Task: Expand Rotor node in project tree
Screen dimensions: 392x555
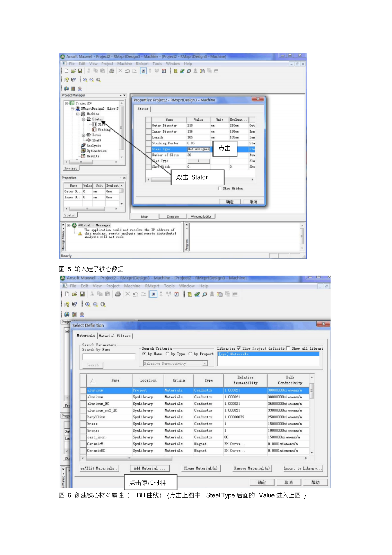Action: (x=83, y=135)
